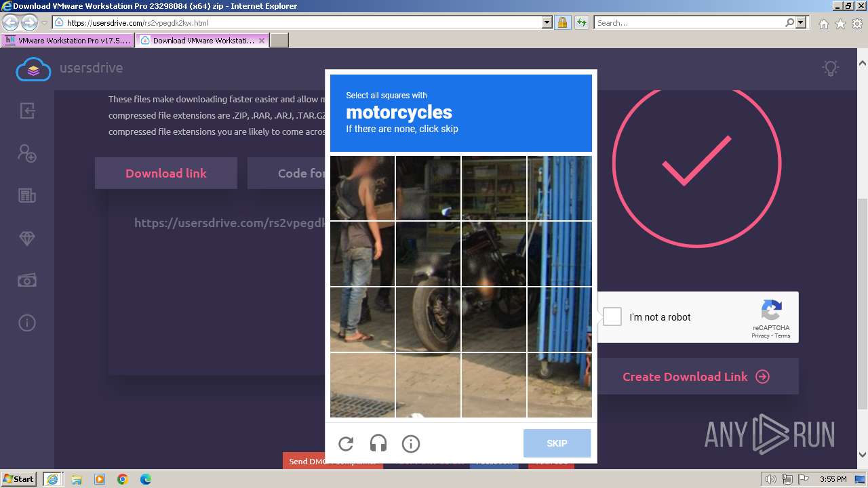The image size is (868, 488).
Task: Open the info circle sidebar icon
Action: [x=27, y=323]
